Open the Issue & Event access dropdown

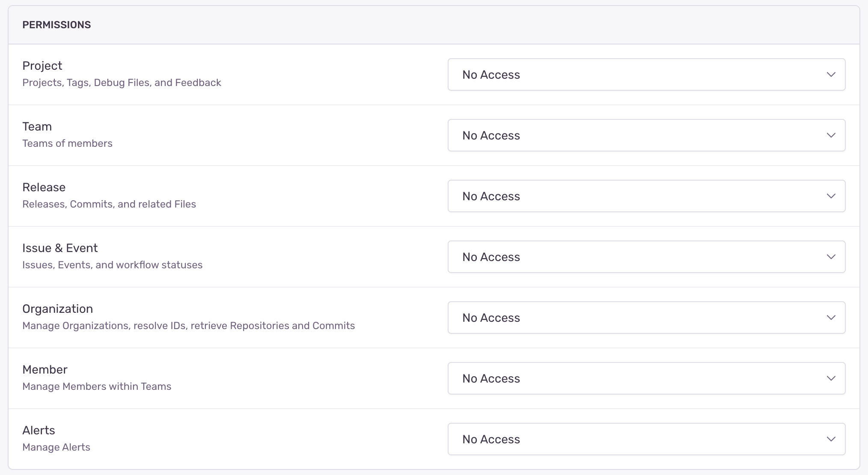(646, 257)
